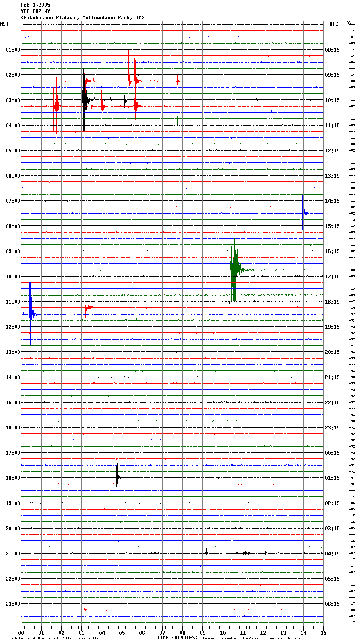
Task: Click the '10:15' UTC time label
Action: pyautogui.click(x=332, y=100)
